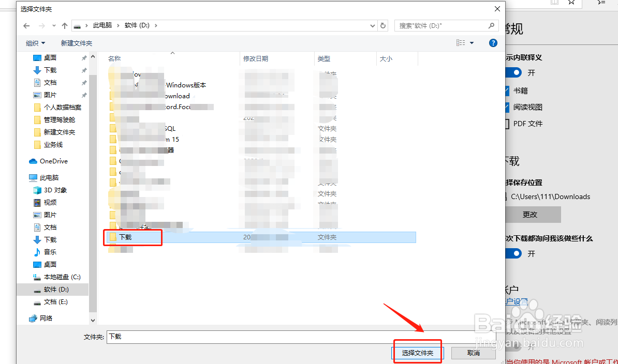Viewport: 618px width, 364px height.
Task: Click 此电脑 in the address breadcrumb
Action: click(x=102, y=25)
